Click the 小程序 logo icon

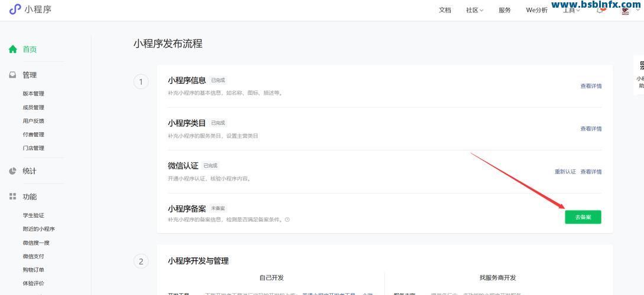[x=15, y=9]
